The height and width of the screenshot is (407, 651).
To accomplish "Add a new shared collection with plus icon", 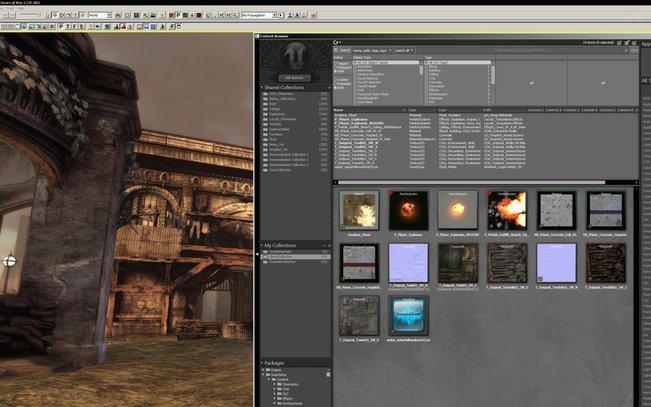I will [329, 88].
